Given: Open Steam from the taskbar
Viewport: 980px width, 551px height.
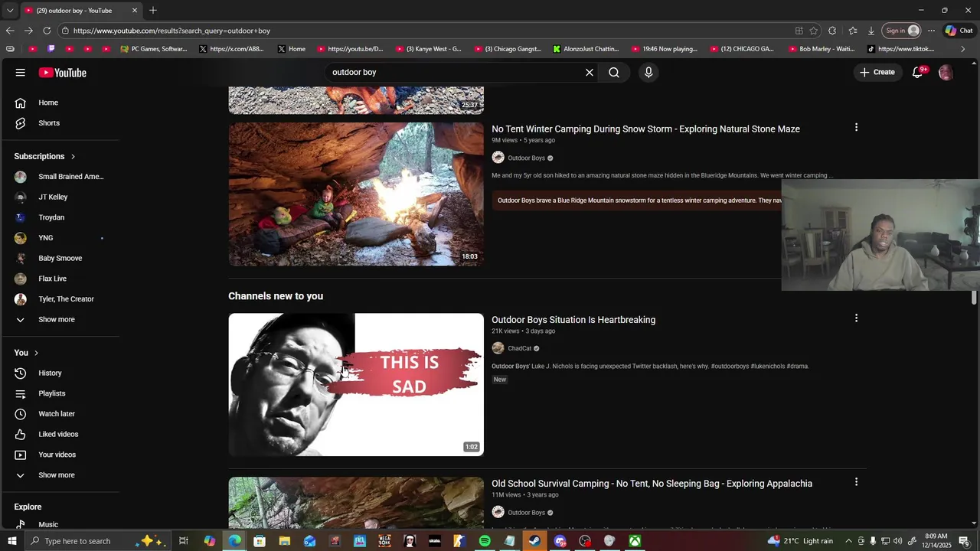Looking at the screenshot, I should (534, 541).
